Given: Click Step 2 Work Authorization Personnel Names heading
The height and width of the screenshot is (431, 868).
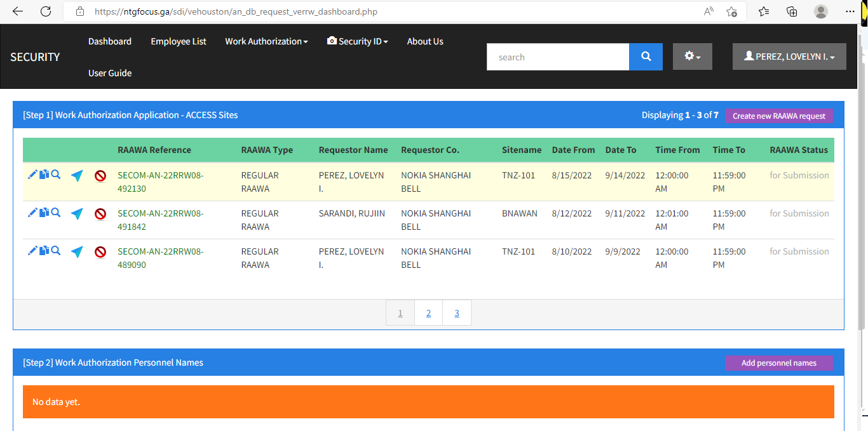Looking at the screenshot, I should click(113, 362).
